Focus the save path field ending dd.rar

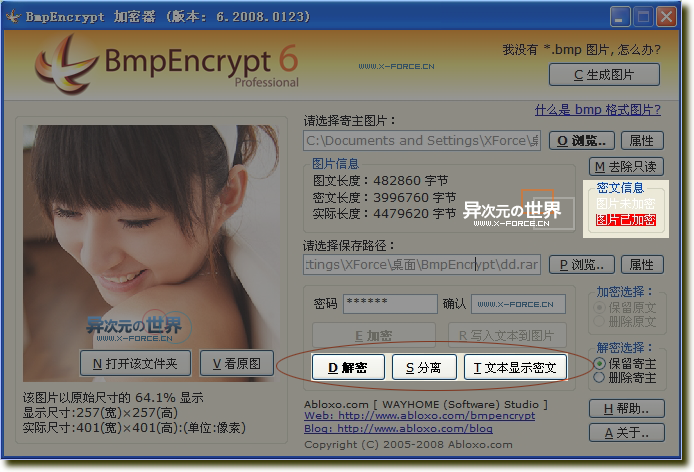422,265
